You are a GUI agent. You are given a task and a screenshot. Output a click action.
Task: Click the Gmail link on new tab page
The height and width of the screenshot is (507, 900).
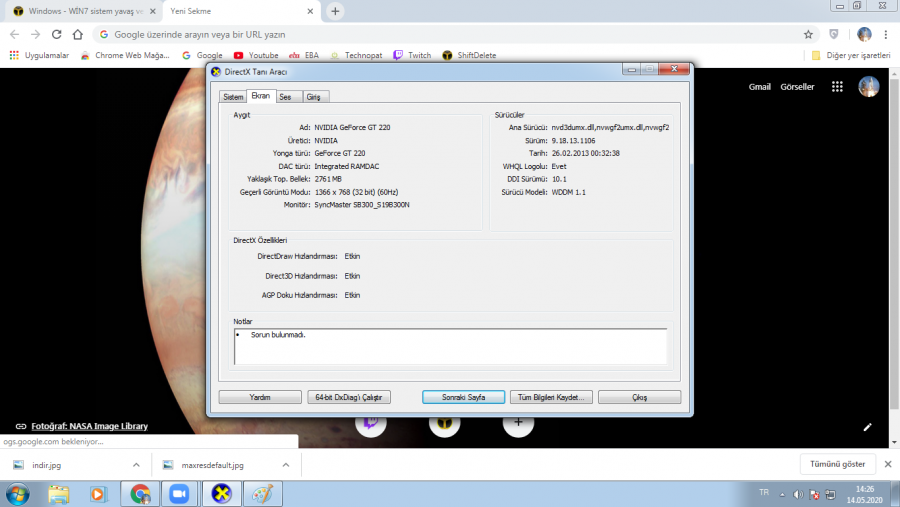[x=759, y=87]
